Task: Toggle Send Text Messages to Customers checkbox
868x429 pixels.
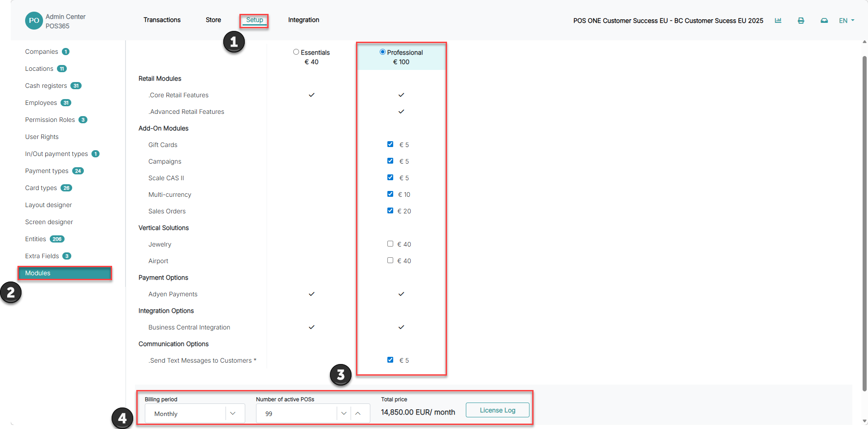Action: tap(390, 360)
